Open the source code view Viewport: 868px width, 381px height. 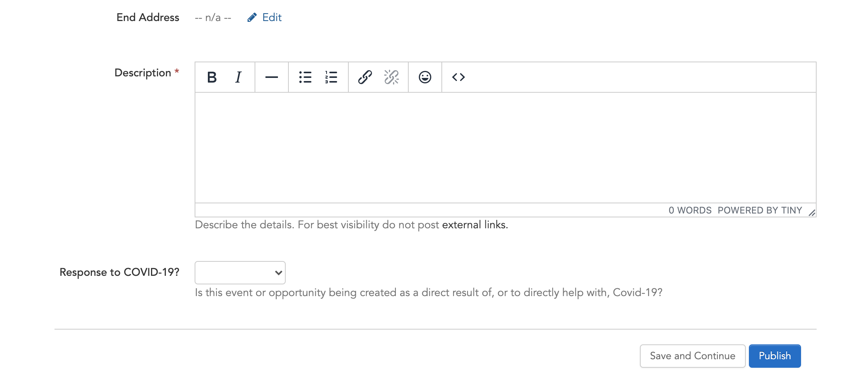459,77
